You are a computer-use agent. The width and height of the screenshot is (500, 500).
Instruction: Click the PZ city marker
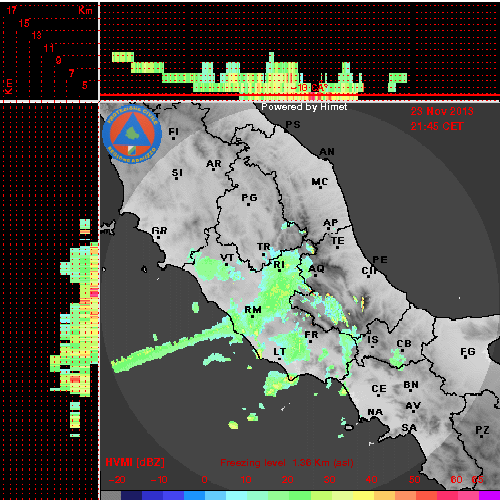click(482, 431)
